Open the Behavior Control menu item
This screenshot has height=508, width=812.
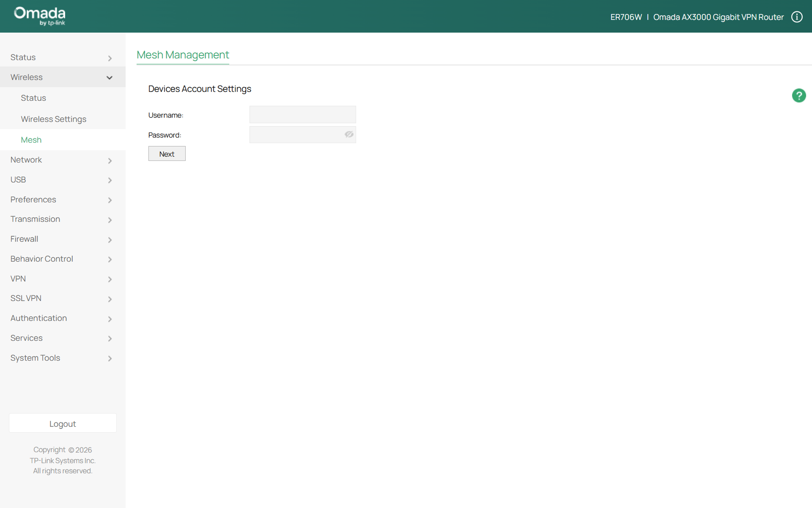coord(63,259)
